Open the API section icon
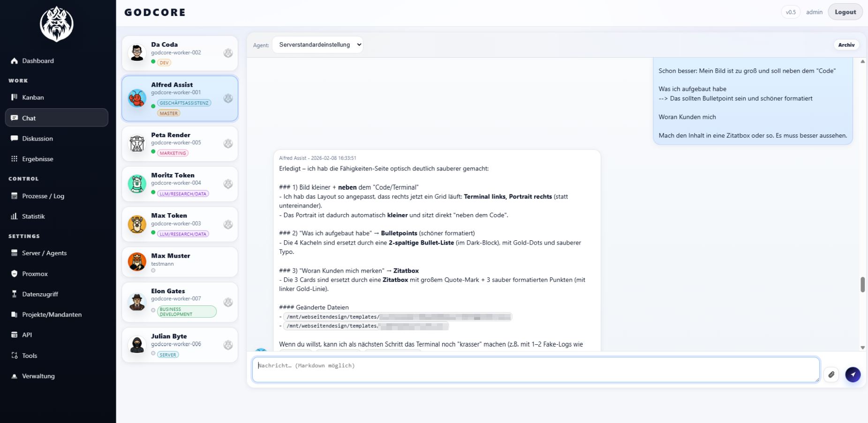The height and width of the screenshot is (423, 868). pos(14,334)
